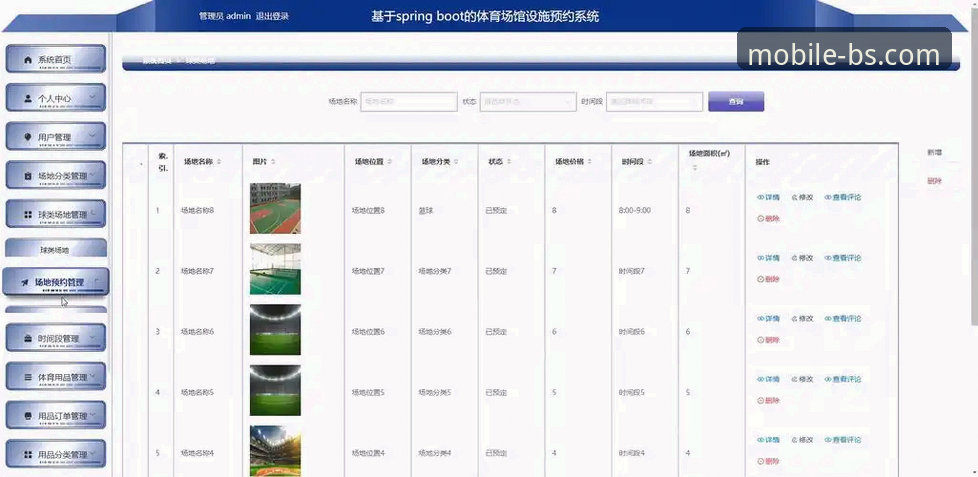Click the 管理员 admin label

pos(225,16)
